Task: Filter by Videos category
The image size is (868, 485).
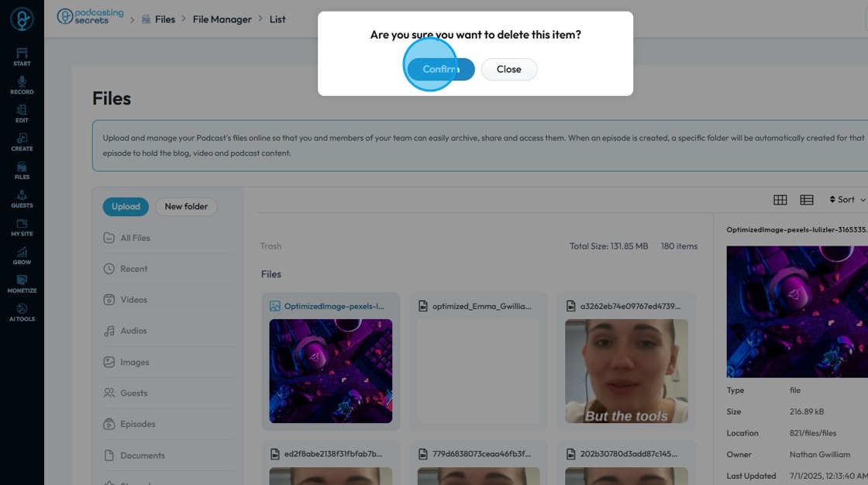Action: click(x=168, y=300)
